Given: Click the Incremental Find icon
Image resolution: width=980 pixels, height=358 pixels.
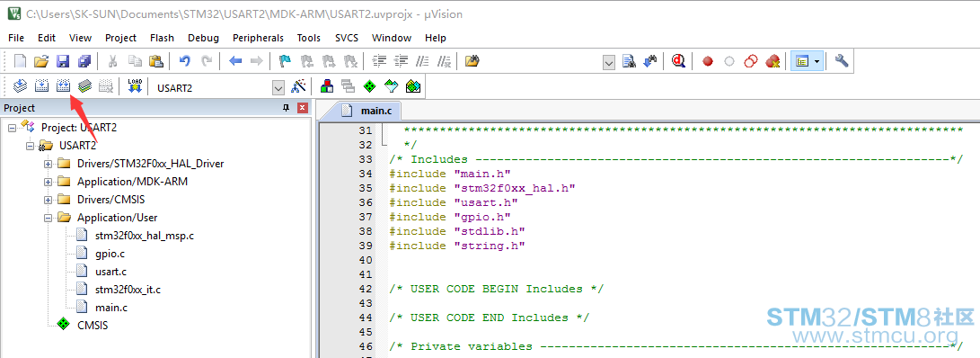Looking at the screenshot, I should [650, 61].
